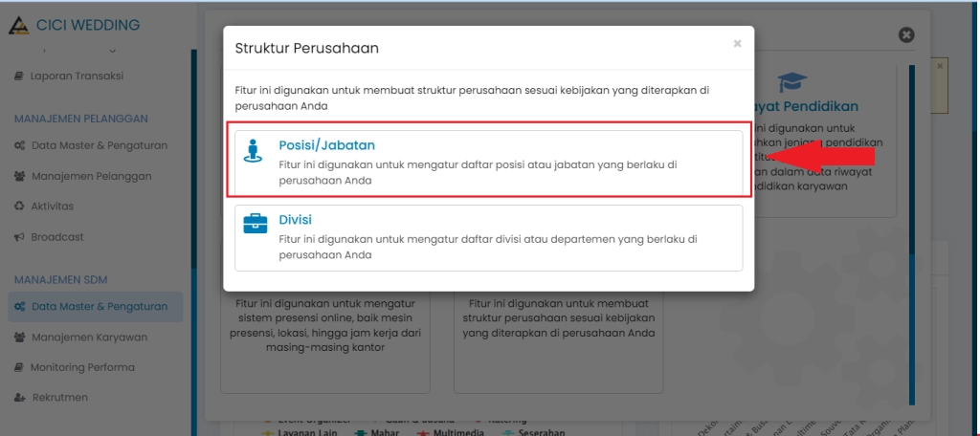Open the Riwayat Pendidikan card
The height and width of the screenshot is (436, 980).
(825, 142)
